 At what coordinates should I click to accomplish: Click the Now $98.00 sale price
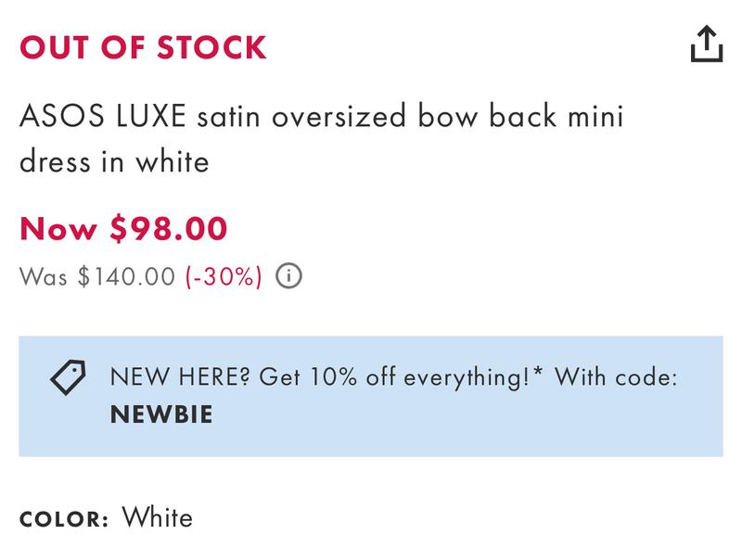pyautogui.click(x=123, y=229)
